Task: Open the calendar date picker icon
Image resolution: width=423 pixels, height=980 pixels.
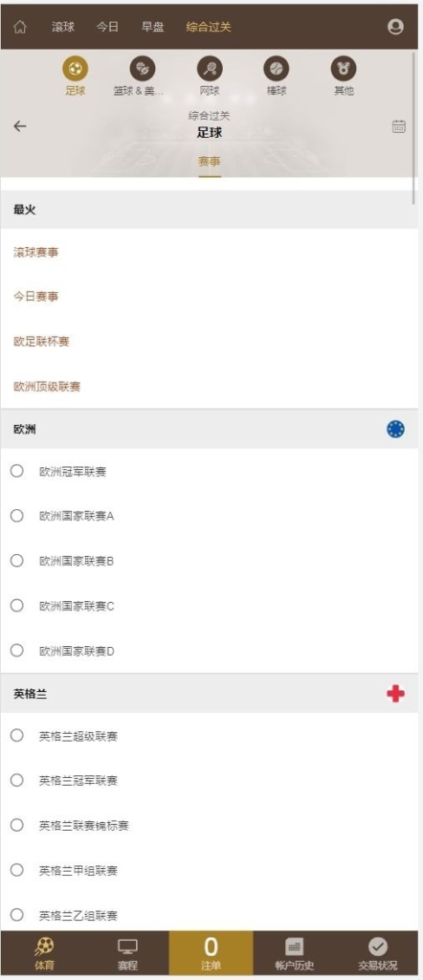Action: coord(399,126)
